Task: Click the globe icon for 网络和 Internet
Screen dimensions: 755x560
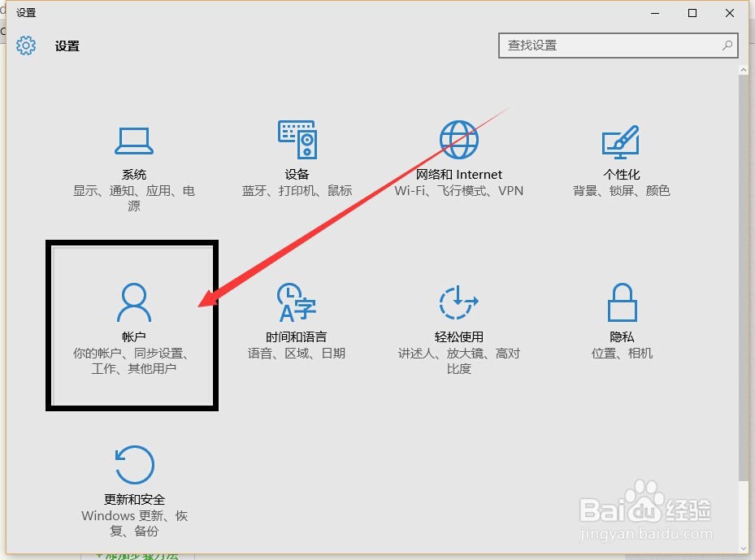Action: coord(458,138)
